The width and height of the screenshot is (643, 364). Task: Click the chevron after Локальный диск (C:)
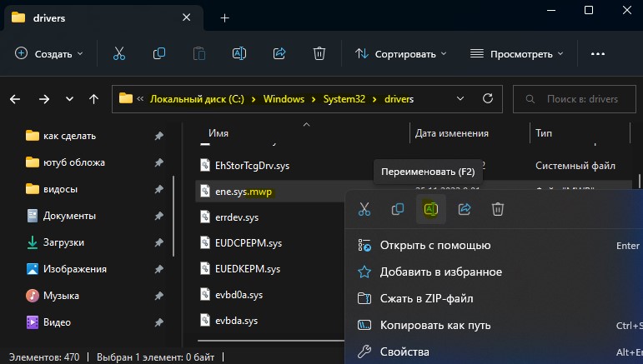tap(254, 99)
